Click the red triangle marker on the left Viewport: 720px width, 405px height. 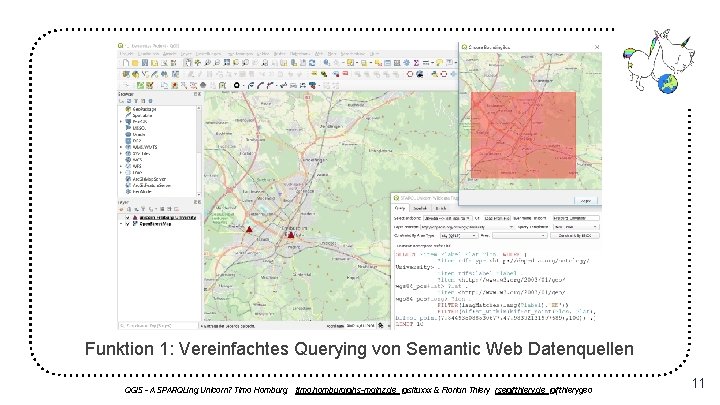(x=249, y=229)
